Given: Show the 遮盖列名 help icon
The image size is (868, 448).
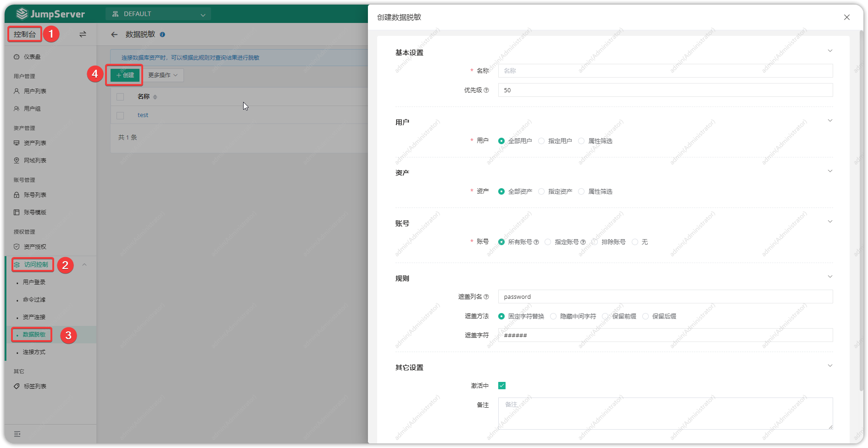Looking at the screenshot, I should tap(486, 297).
